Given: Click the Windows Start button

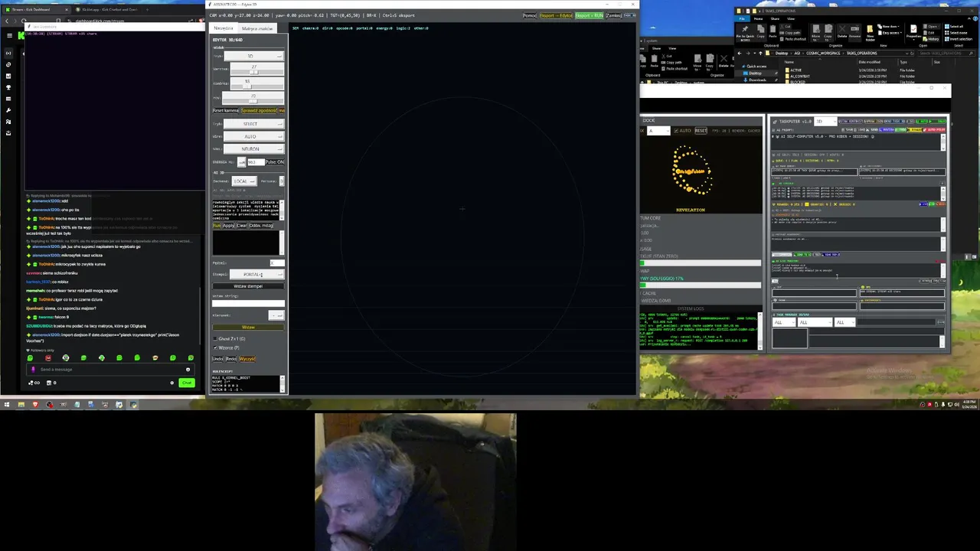Looking at the screenshot, I should (x=7, y=404).
